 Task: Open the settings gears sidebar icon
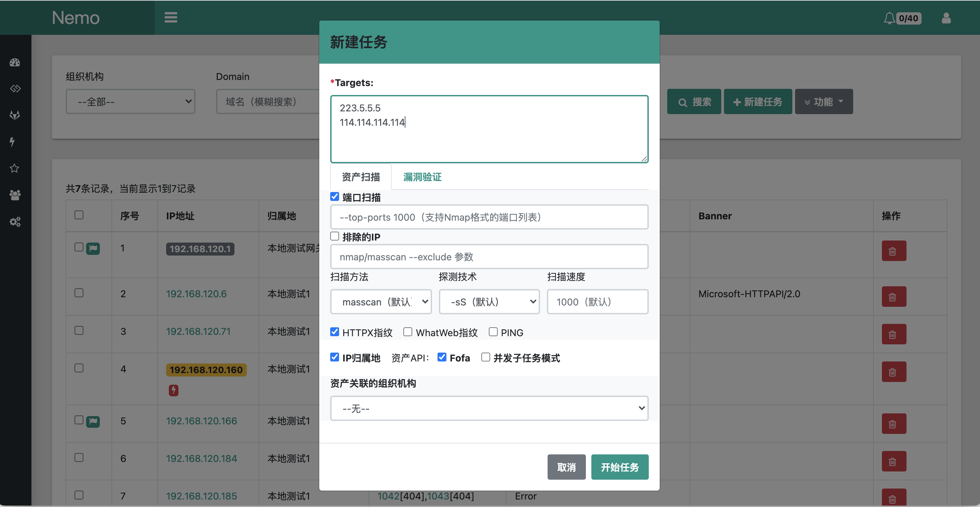15,221
